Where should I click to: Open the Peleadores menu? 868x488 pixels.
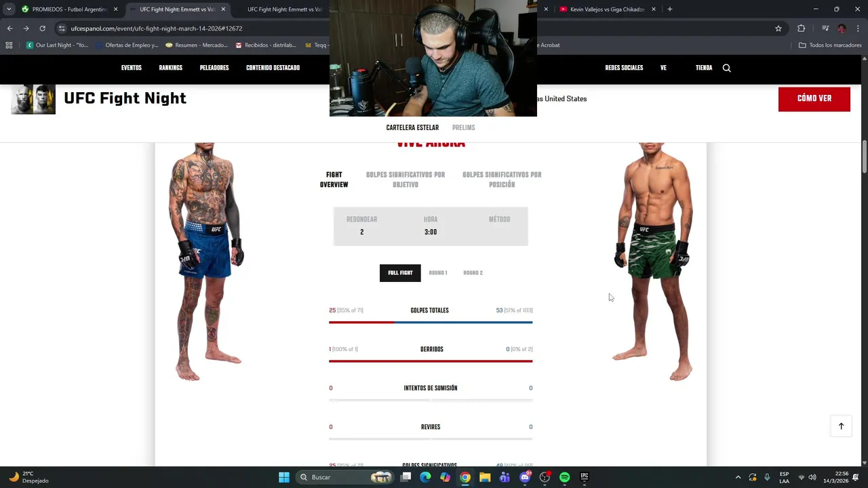coord(214,68)
